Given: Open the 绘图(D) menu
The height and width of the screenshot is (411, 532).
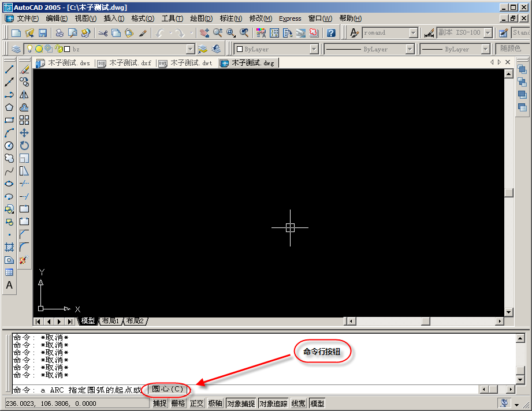Looking at the screenshot, I should click(x=201, y=18).
